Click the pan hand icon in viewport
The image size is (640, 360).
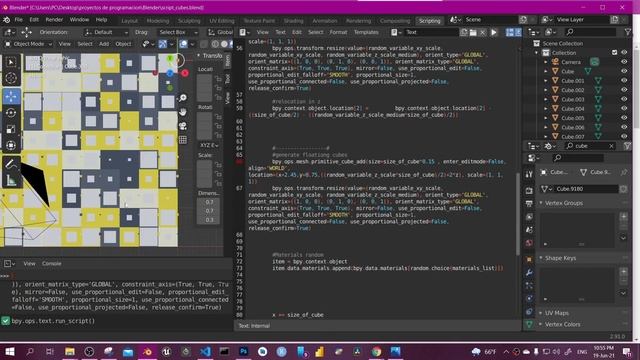click(183, 112)
